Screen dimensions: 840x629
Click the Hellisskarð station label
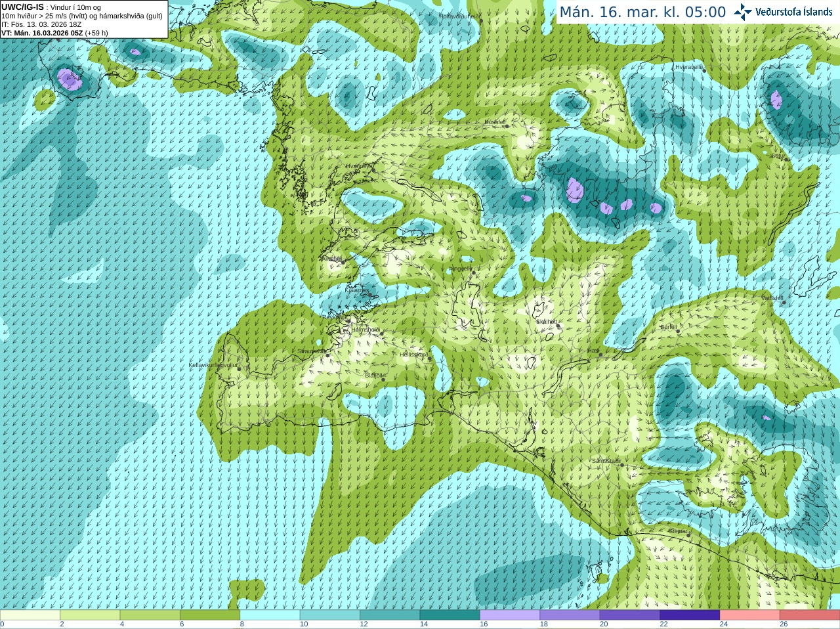[414, 355]
